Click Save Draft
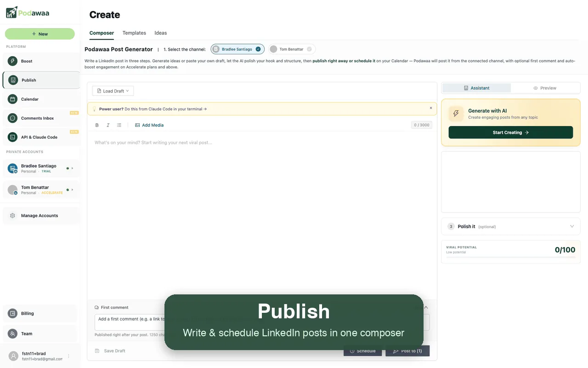 click(110, 351)
